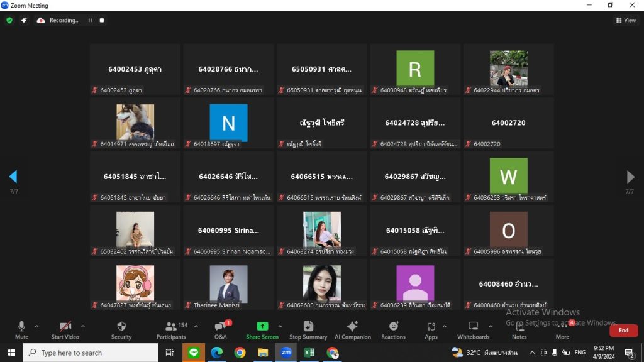The height and width of the screenshot is (362, 644).
Task: Open the AI Companion sparkle icon near Recording
Action: (x=24, y=20)
